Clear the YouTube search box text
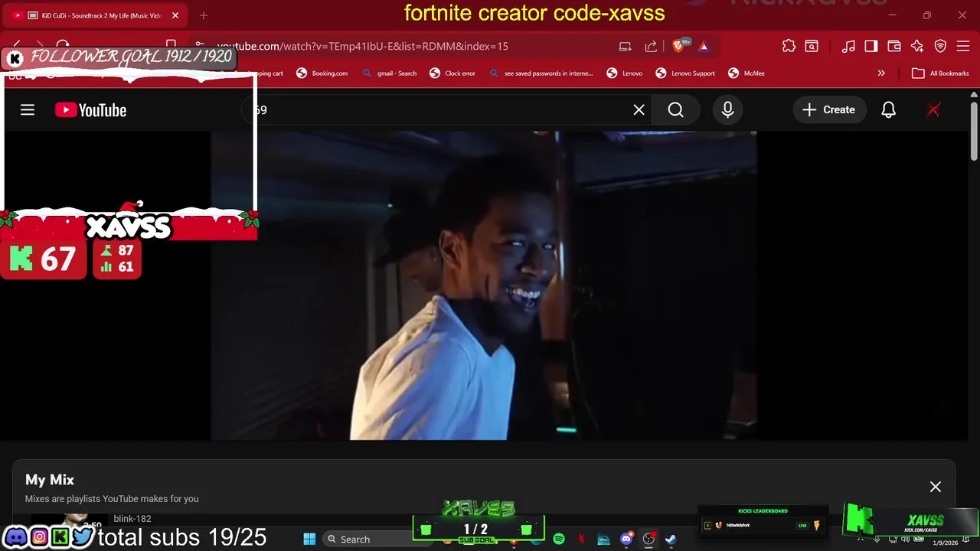Screen dimensions: 980x551 pyautogui.click(x=639, y=110)
